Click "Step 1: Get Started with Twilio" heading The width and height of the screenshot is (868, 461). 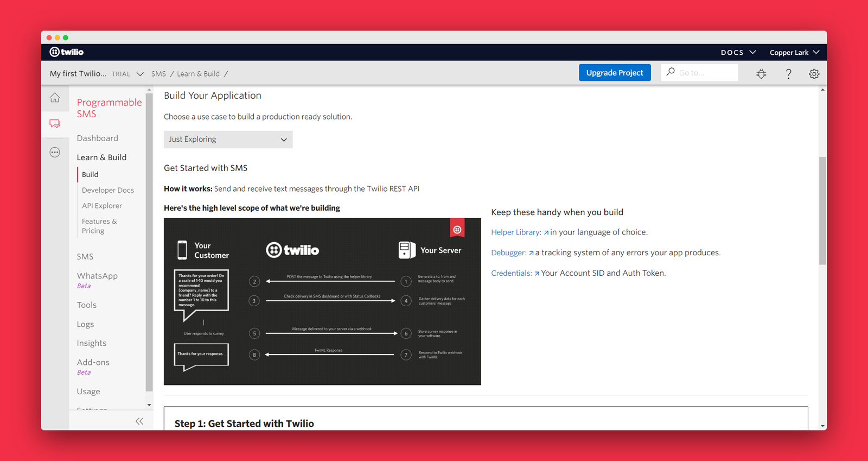(x=244, y=424)
